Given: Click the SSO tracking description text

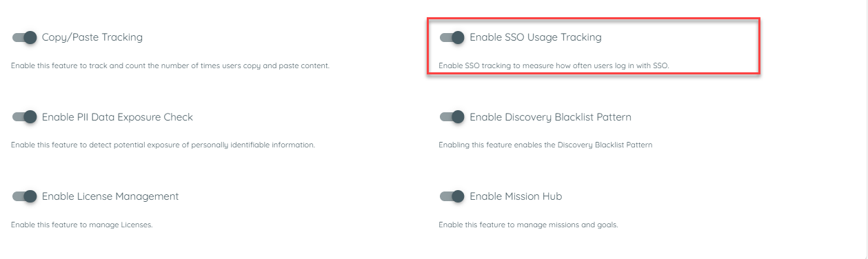Looking at the screenshot, I should [x=554, y=66].
